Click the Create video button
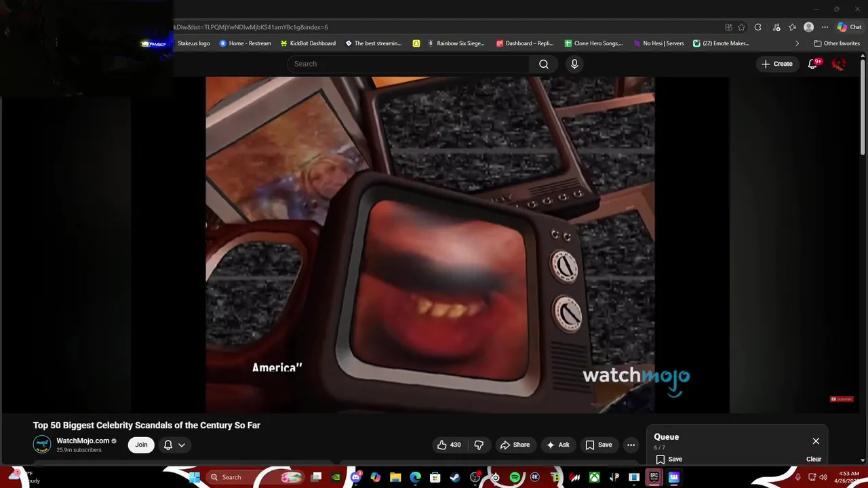Viewport: 868px width, 488px height. (x=776, y=64)
